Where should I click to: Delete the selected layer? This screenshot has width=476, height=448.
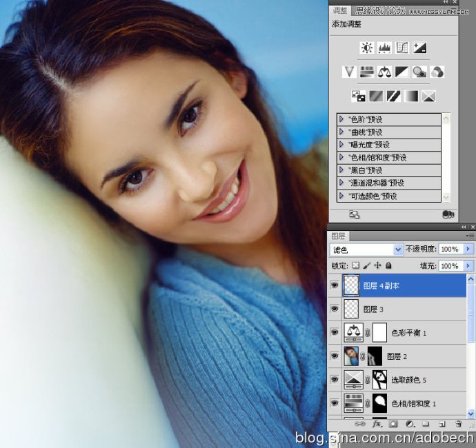[459, 424]
